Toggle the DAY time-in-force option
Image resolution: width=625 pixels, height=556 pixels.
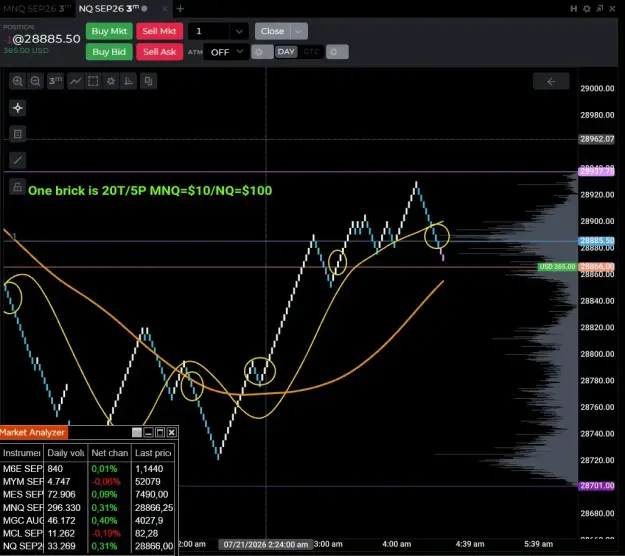pos(286,52)
